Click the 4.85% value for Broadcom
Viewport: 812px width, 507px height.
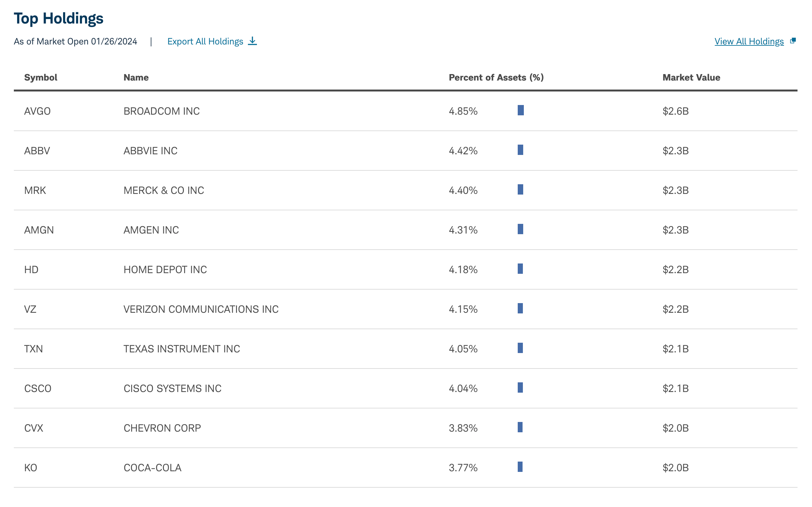(x=463, y=111)
